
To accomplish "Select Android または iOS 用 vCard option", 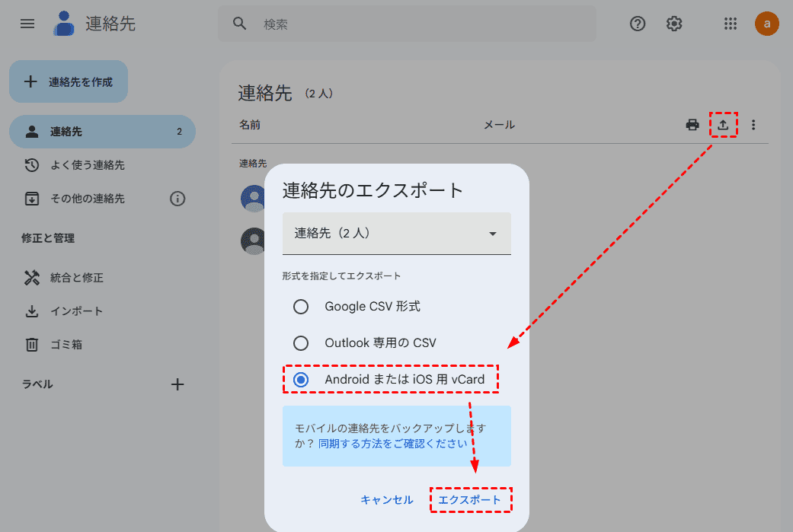I will (x=301, y=379).
